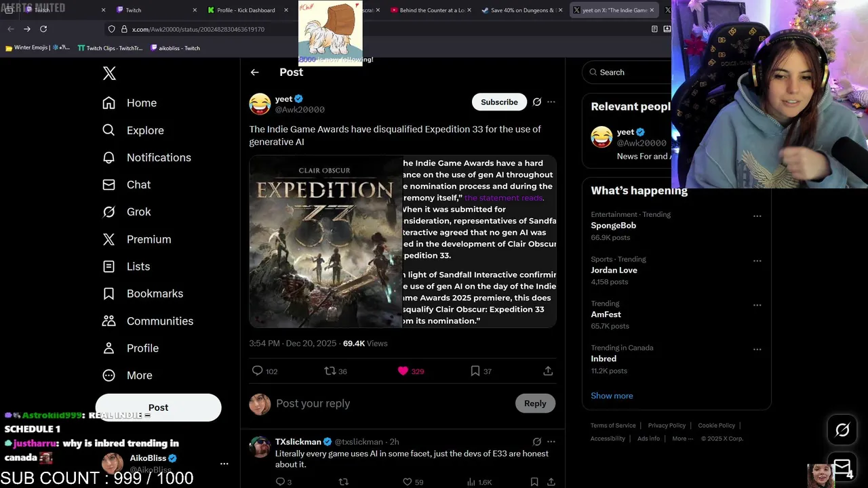Open the Grok icon in sidebar

[108, 211]
